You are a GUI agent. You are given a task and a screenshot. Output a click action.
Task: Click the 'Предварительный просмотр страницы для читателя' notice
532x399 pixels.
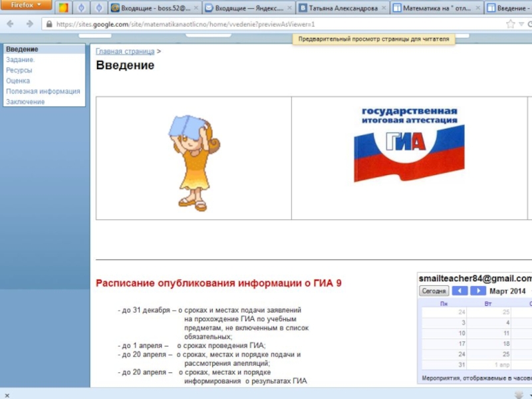pos(374,39)
